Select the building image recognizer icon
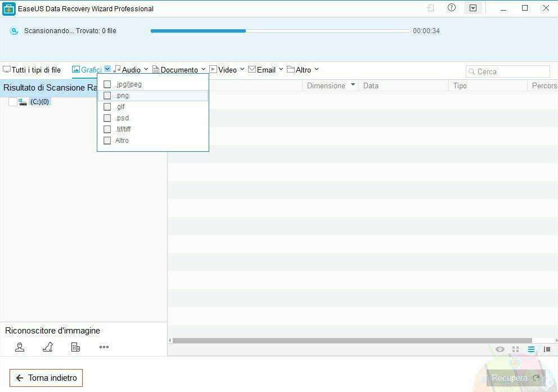The height and width of the screenshot is (392, 558). 75,347
